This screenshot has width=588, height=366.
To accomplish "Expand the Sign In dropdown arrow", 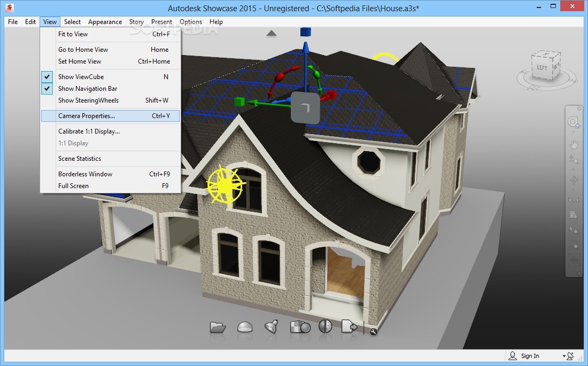I will point(563,356).
